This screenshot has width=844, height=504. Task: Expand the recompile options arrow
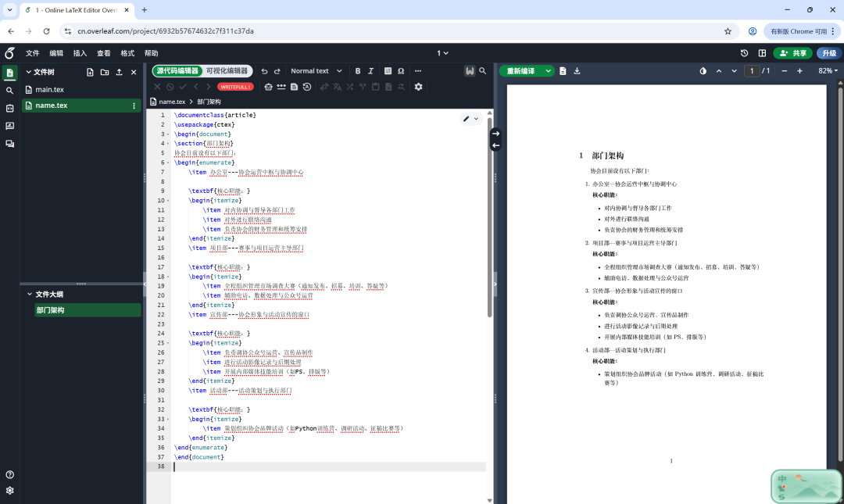pos(549,71)
